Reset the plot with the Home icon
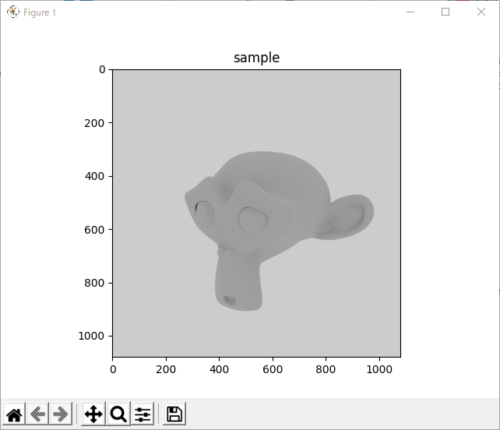 (x=14, y=414)
